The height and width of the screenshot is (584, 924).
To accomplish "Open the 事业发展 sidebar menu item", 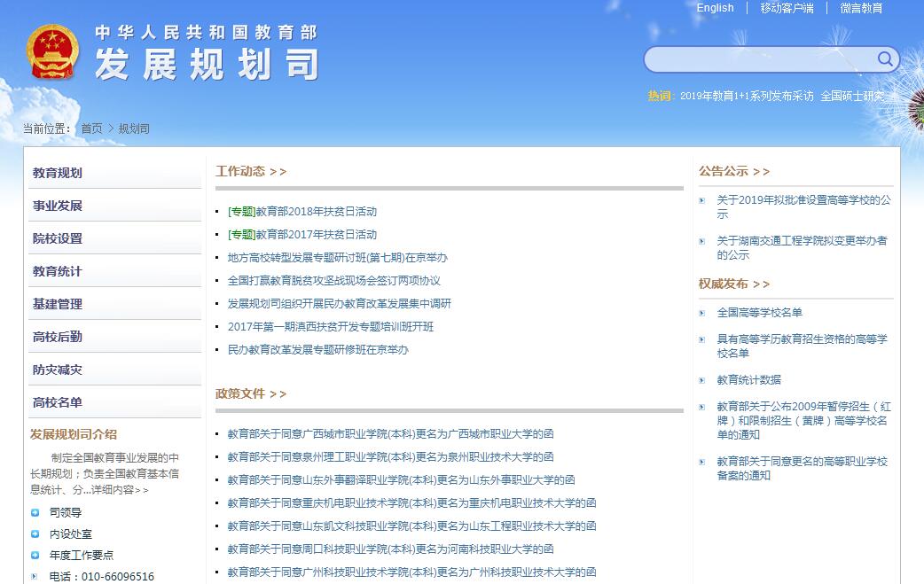I will tap(115, 206).
